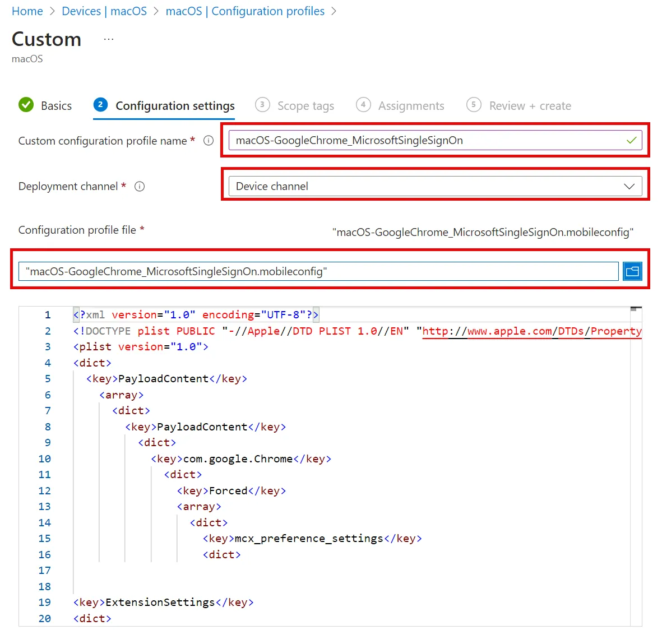Select the Configuration settings step
This screenshot has height=644, width=662.
pos(175,106)
